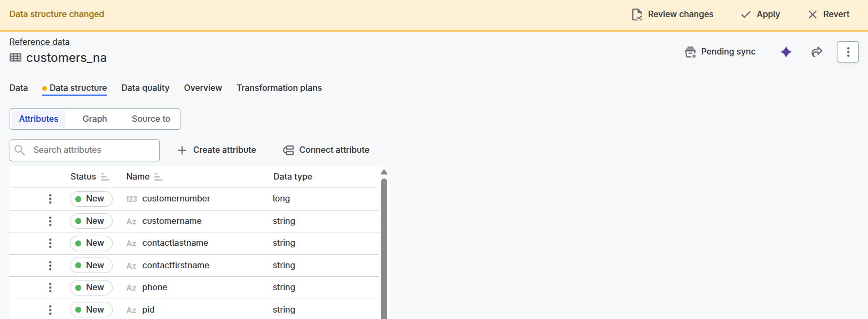868x319 pixels.
Task: Sort attributes by Name column
Action: [158, 177]
